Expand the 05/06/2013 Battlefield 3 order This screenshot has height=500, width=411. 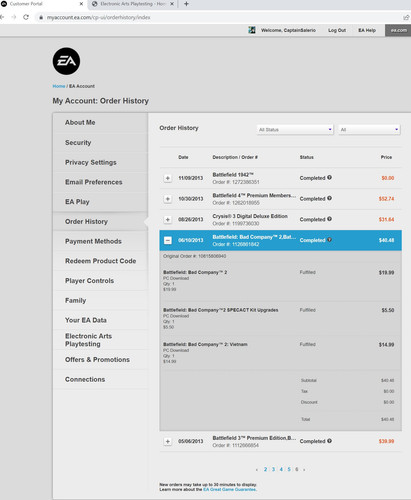point(168,441)
